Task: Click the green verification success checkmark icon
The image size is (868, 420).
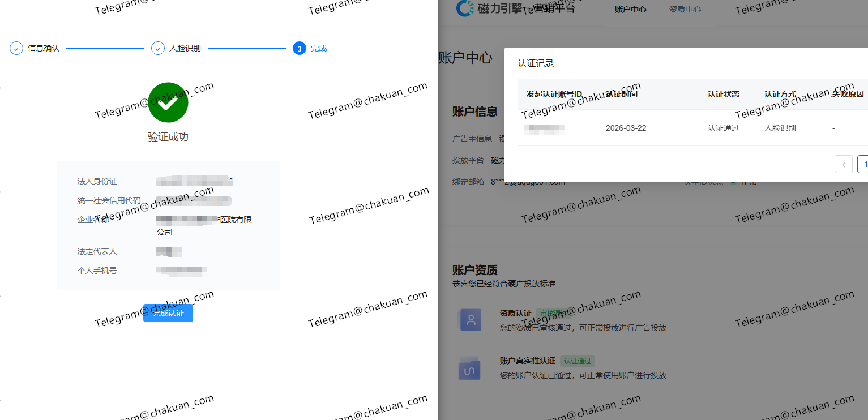Action: tap(168, 102)
